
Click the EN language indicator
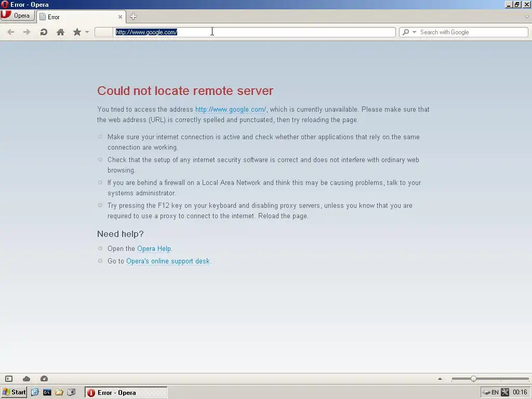pos(495,393)
